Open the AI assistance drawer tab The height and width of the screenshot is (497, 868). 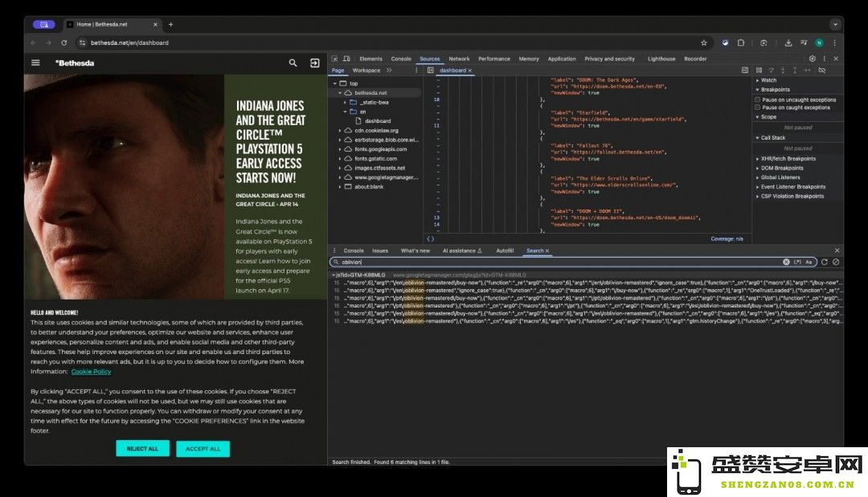pyautogui.click(x=461, y=251)
